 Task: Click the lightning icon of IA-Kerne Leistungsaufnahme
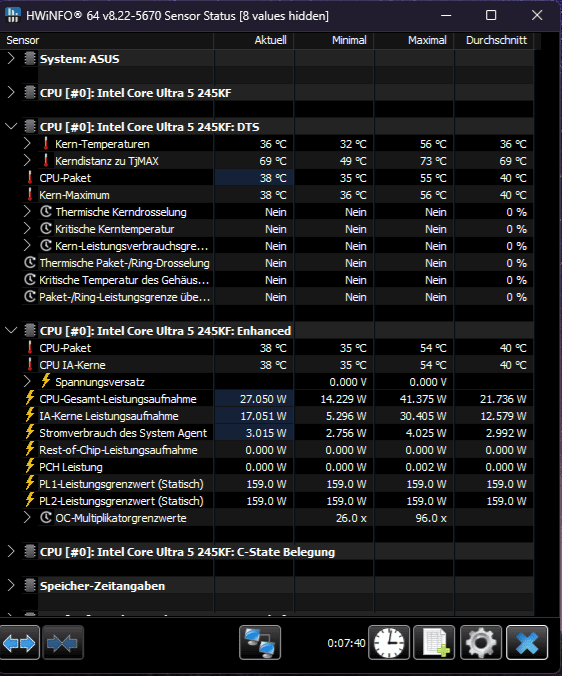[30, 415]
